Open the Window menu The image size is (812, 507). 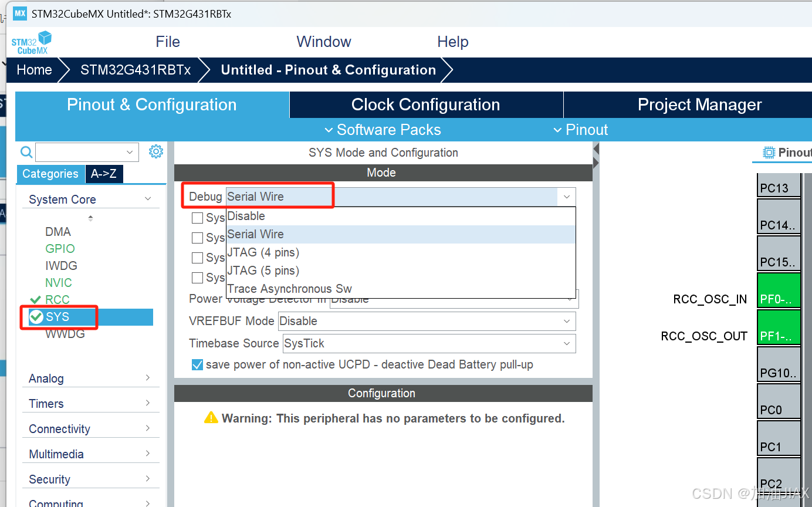coord(324,42)
